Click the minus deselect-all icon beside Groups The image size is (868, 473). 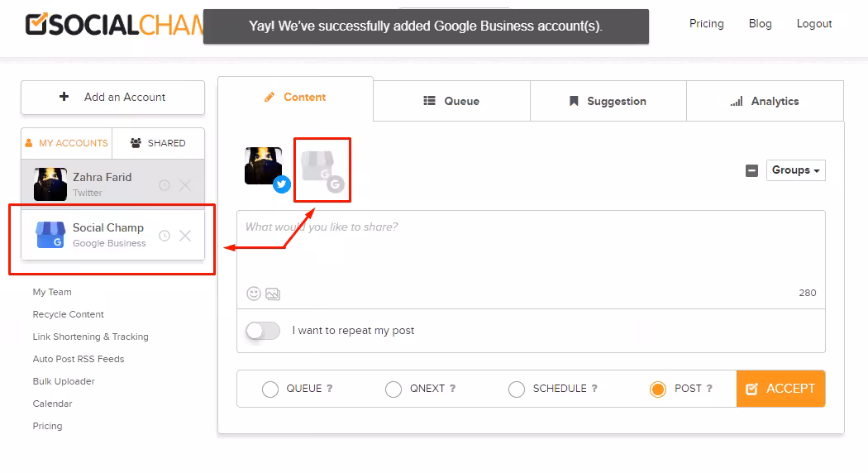[751, 170]
